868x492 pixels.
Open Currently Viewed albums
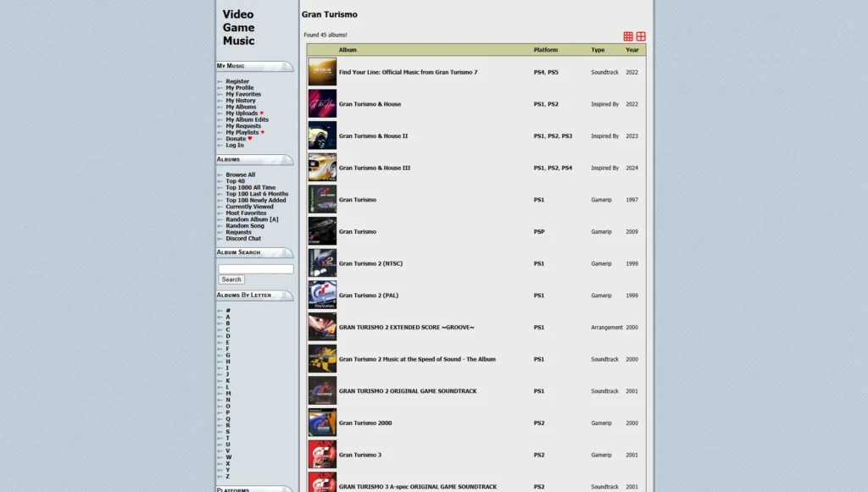[x=249, y=206]
